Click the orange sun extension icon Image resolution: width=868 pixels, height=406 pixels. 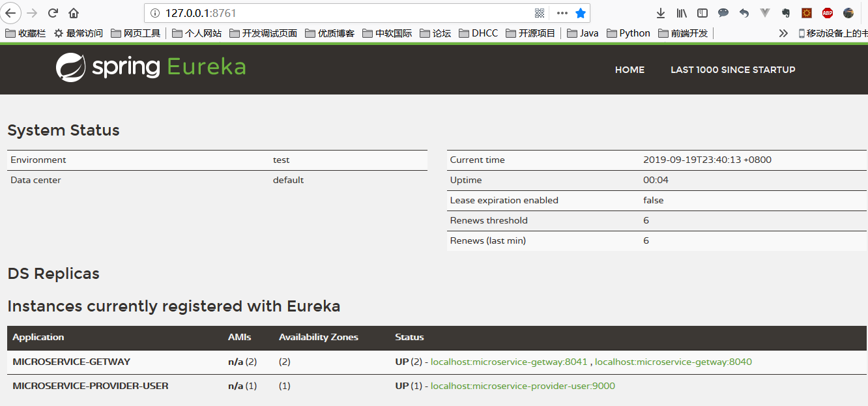click(807, 13)
